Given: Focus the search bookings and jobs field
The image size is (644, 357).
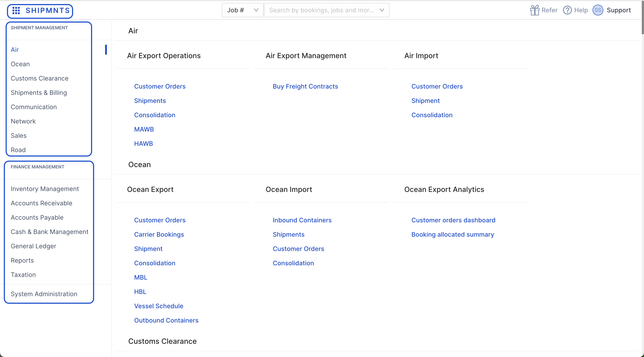Looking at the screenshot, I should pos(326,10).
